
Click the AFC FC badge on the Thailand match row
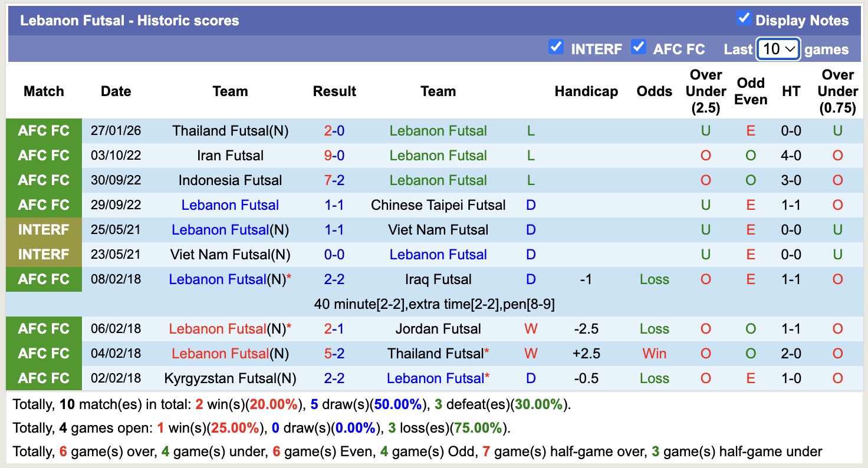point(44,130)
